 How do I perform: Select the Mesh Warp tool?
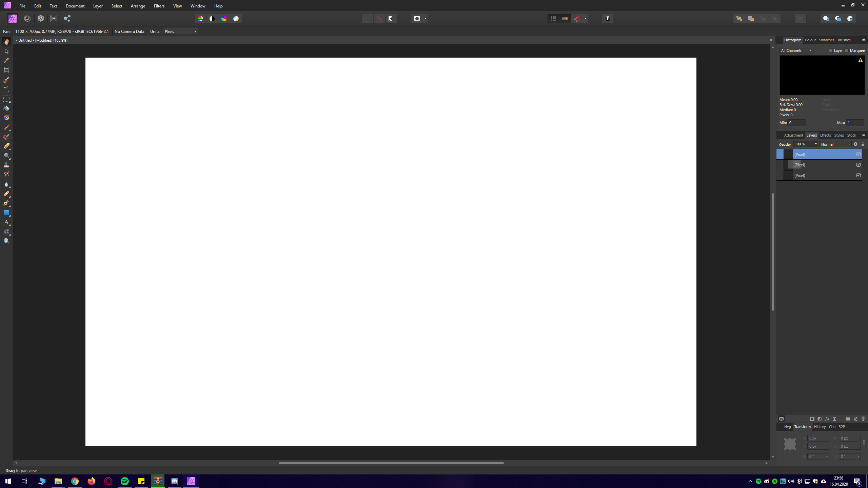pos(6,232)
